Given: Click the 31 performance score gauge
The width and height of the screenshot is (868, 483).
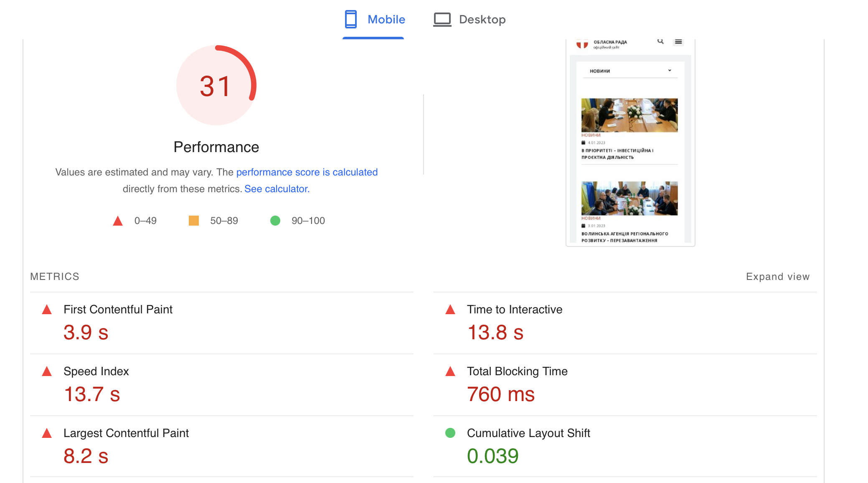Looking at the screenshot, I should [x=216, y=86].
